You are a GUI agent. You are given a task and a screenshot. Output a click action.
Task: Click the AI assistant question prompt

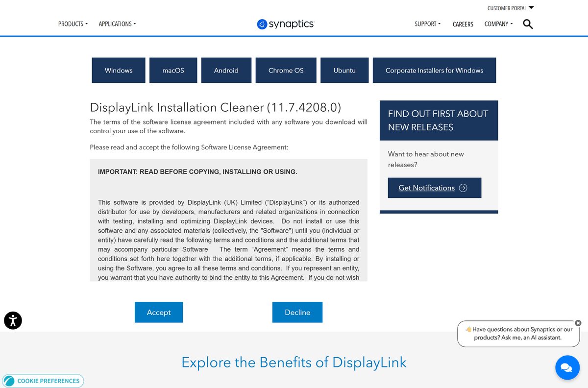click(x=518, y=334)
